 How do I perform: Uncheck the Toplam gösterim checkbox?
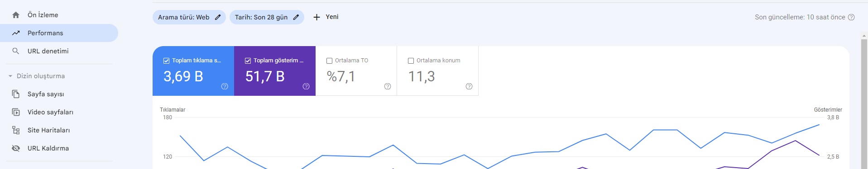click(x=248, y=61)
